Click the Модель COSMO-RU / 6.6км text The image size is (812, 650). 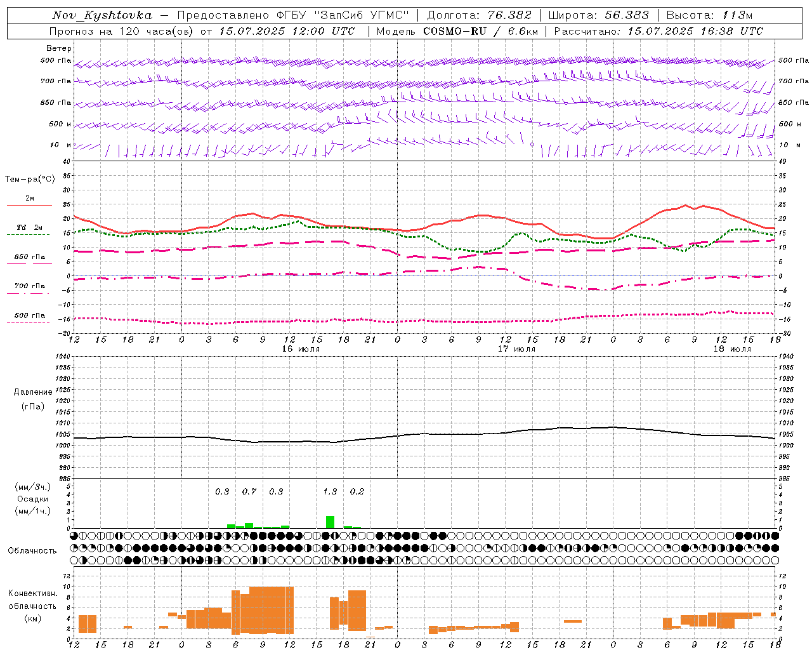click(457, 31)
